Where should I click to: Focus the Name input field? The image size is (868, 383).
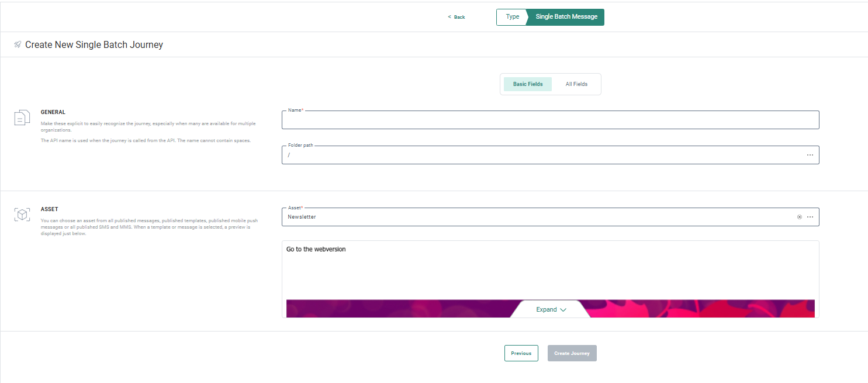click(x=549, y=120)
